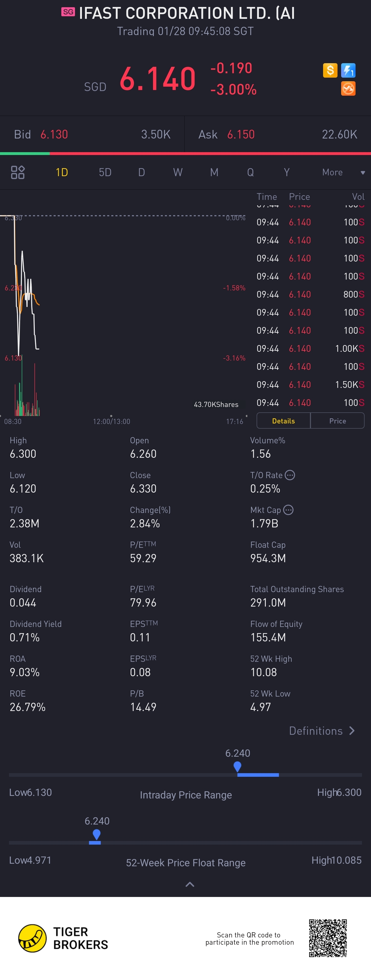Expand Definitions using the chevron arrow
371x980 pixels.
tap(352, 731)
